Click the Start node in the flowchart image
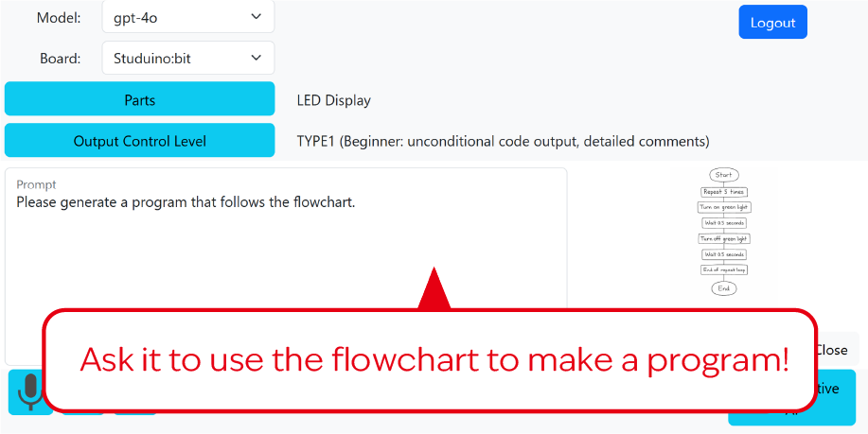Viewport: 868px width, 434px height. 723,175
